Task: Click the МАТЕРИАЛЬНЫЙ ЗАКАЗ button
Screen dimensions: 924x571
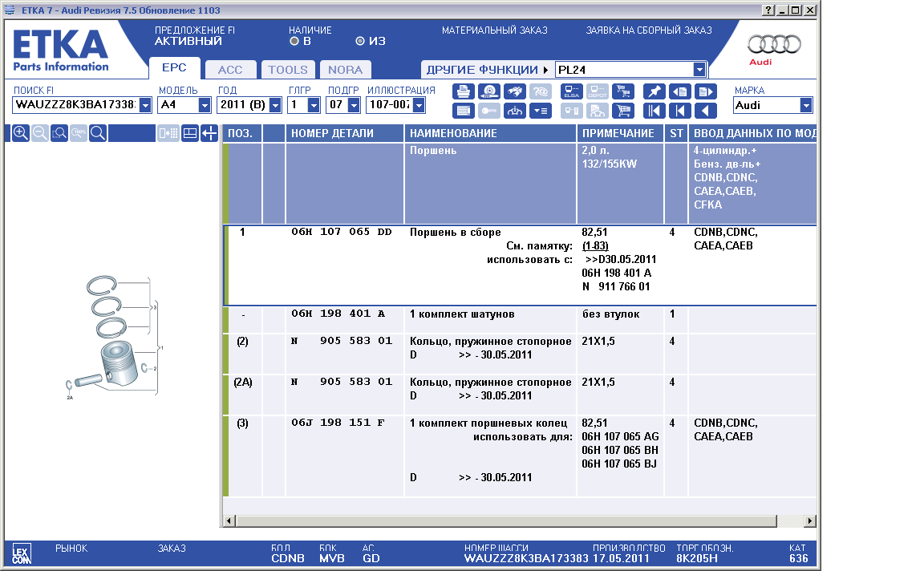Action: pos(494,30)
